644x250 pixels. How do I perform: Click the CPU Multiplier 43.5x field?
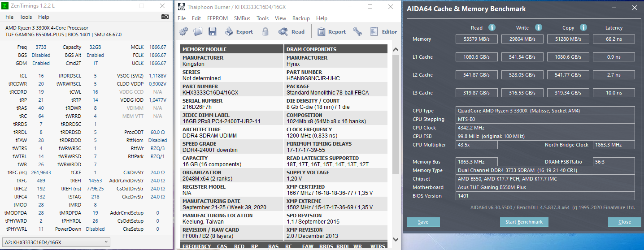(476, 145)
